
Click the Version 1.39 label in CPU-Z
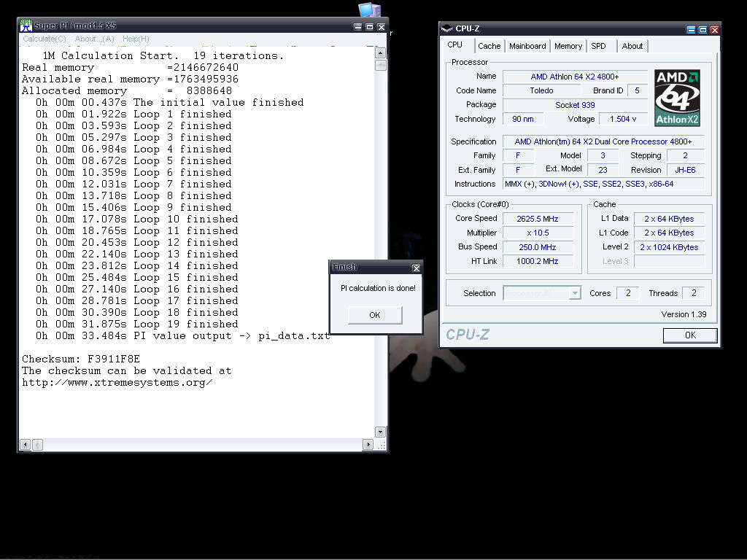click(684, 314)
